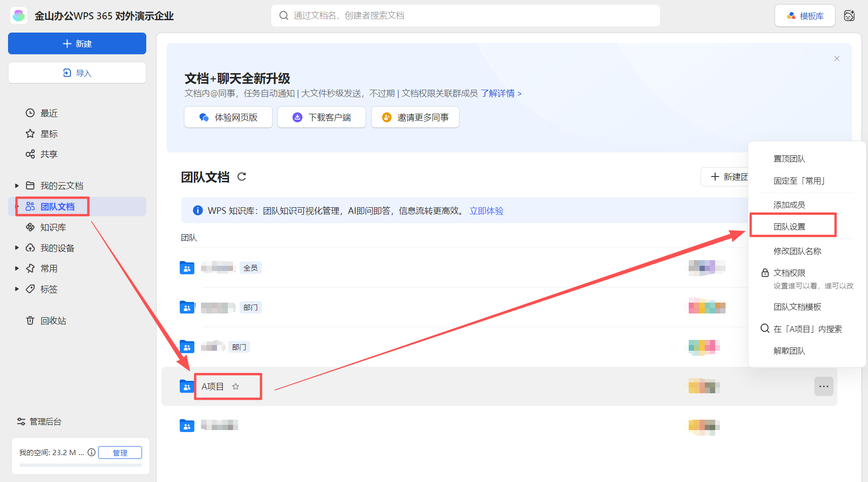Choose 修改团队名称 menu item
868x482 pixels.
tap(807, 251)
